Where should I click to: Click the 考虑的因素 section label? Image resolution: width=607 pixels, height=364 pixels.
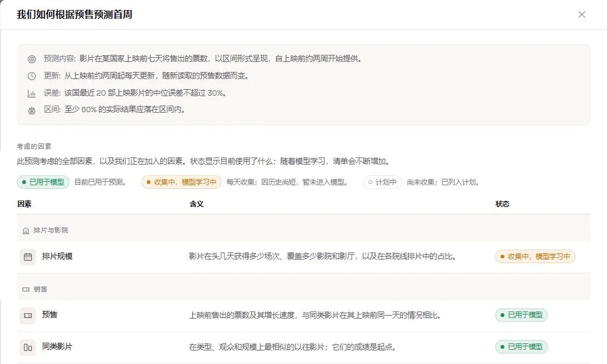(34, 146)
